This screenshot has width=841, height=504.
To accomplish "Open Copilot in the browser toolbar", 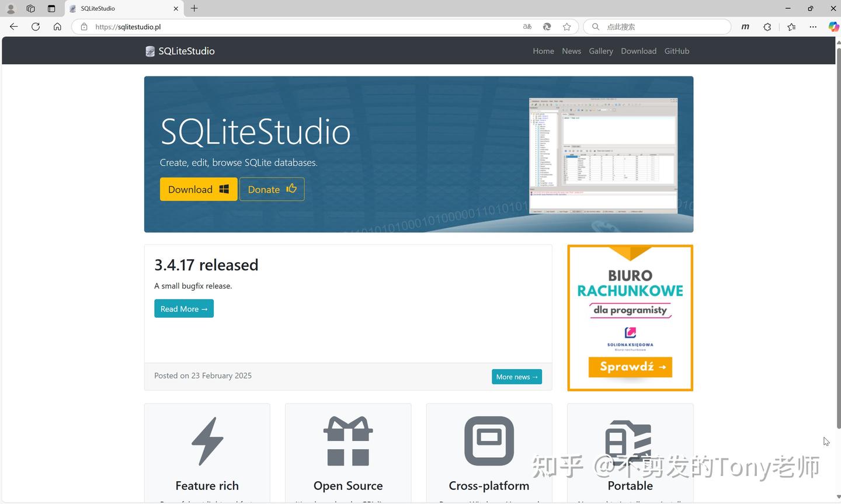I will [833, 26].
